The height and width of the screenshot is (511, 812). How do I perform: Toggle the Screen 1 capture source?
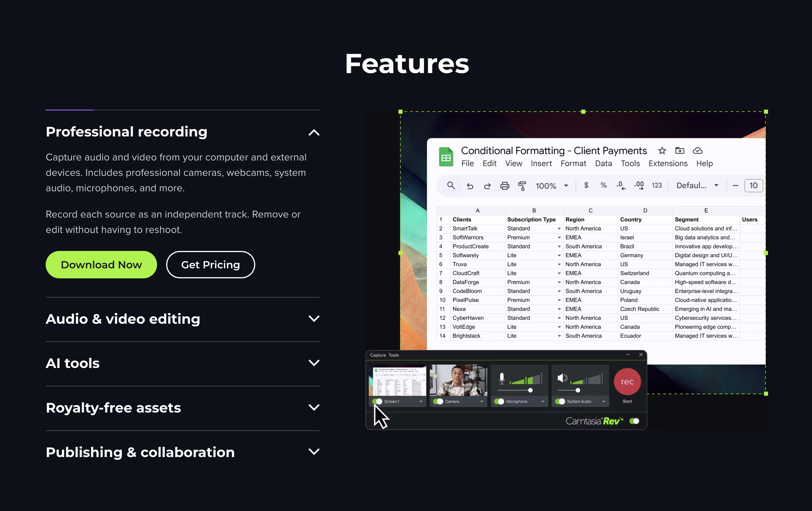coord(378,401)
